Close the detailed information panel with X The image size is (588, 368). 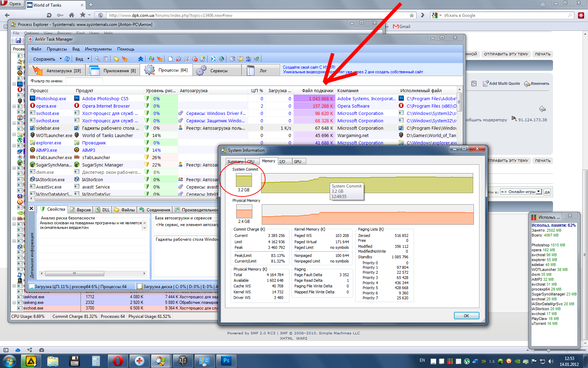pos(31,209)
